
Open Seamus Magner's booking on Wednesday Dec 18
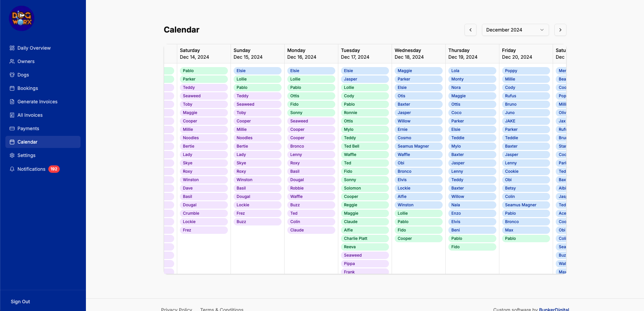coord(418,146)
